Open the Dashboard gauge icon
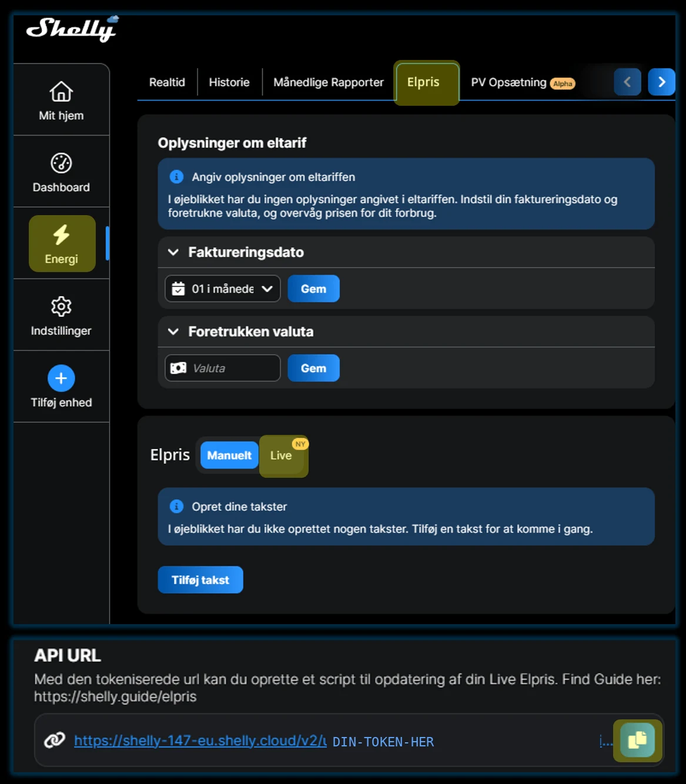Screen dimensions: 686x784 point(61,163)
